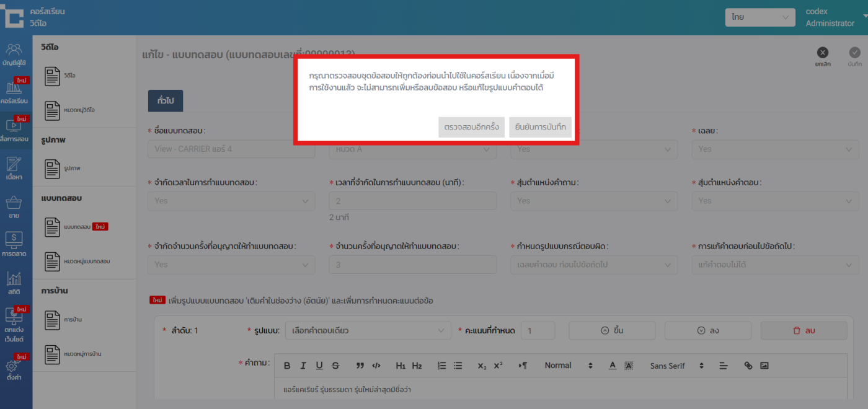This screenshot has height=409, width=868.
Task: Open the บัญชีผู้ใช้ user accounts sidebar icon
Action: 15,54
